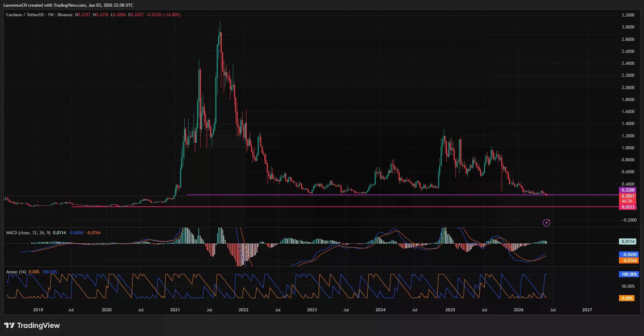Click the MACD histogram value 0.0114 in legend
This screenshot has width=644, height=336.
(x=60, y=233)
